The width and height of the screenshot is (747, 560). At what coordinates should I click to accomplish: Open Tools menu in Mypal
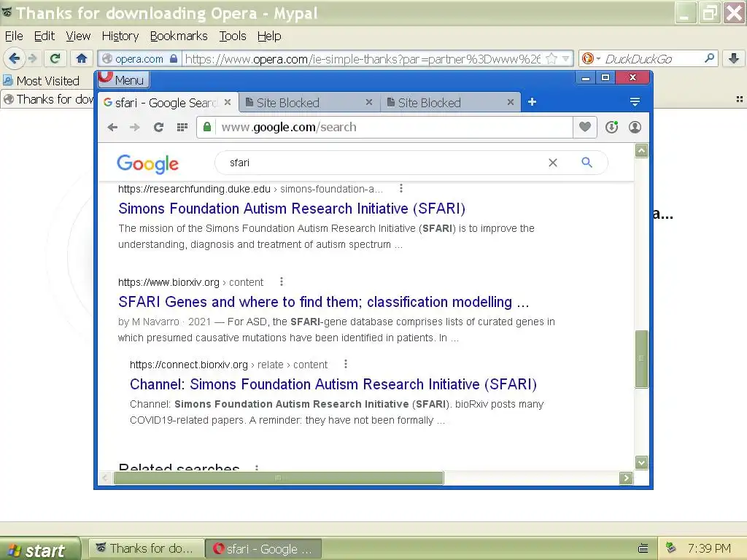point(233,36)
